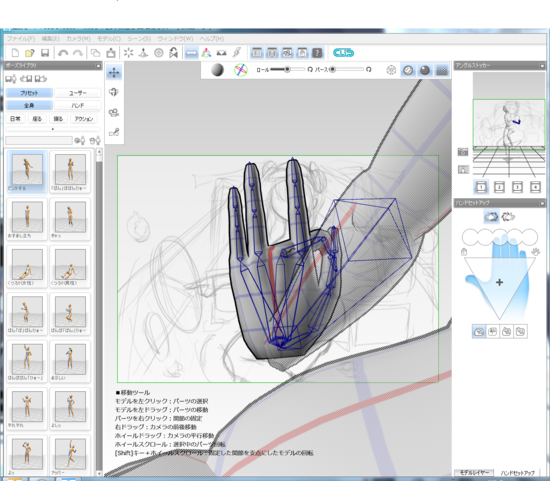Select the プリセット preset button
This screenshot has height=481, width=550.
coord(29,93)
